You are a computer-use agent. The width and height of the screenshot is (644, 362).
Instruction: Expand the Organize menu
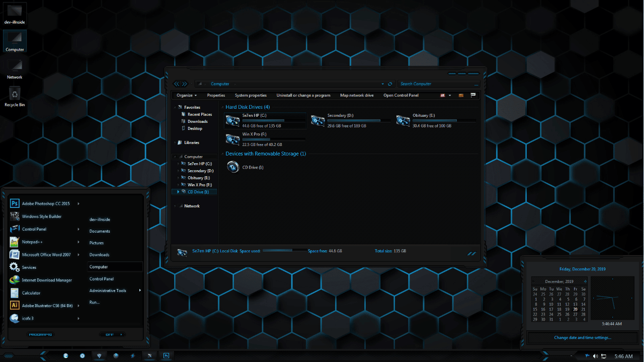pos(186,95)
